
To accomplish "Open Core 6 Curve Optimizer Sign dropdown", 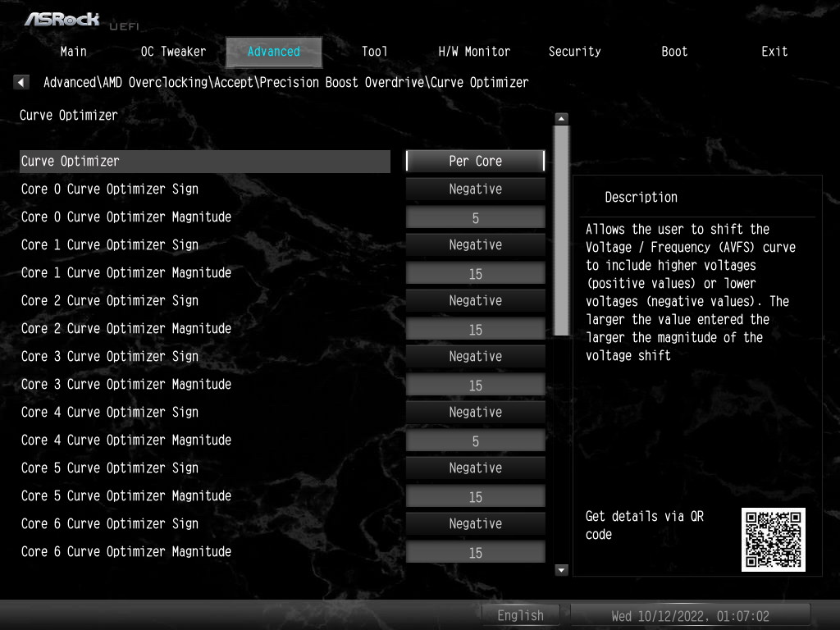I will [x=475, y=523].
